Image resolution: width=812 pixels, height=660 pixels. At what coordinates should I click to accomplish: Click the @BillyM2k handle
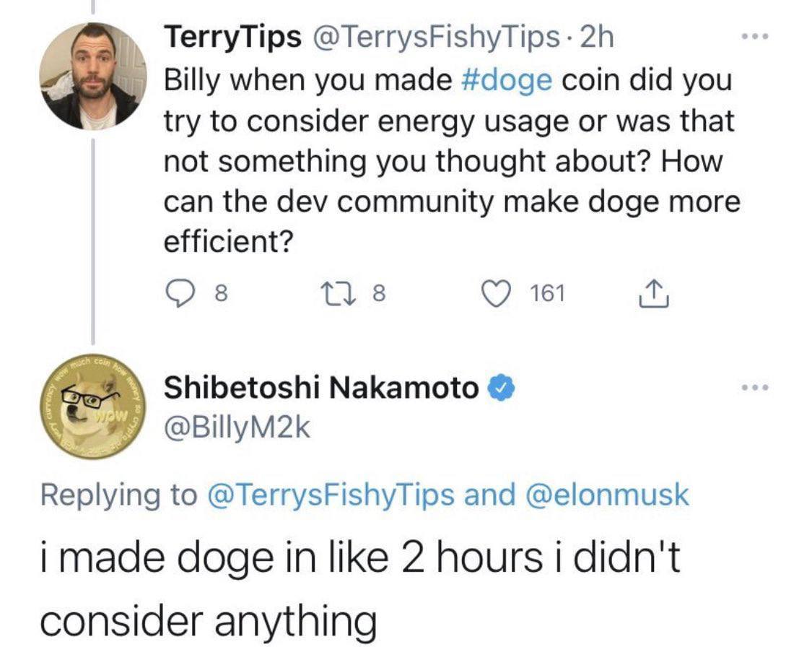point(238,428)
